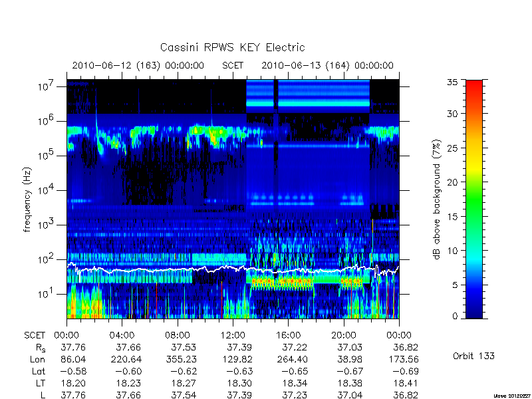The height and width of the screenshot is (399, 532).
Task: Click the Rs value '37.03'
Action: coord(350,347)
